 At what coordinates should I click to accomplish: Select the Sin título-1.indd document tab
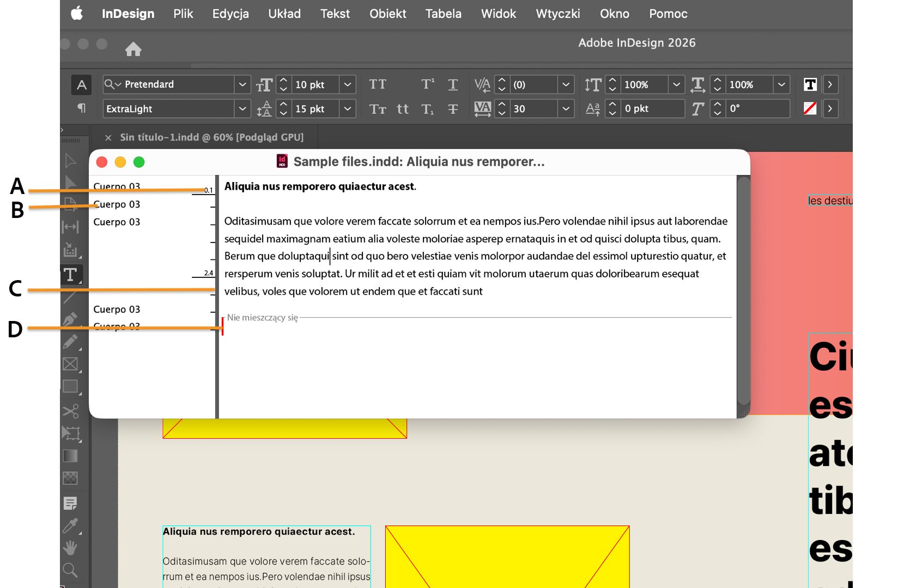[x=212, y=137]
